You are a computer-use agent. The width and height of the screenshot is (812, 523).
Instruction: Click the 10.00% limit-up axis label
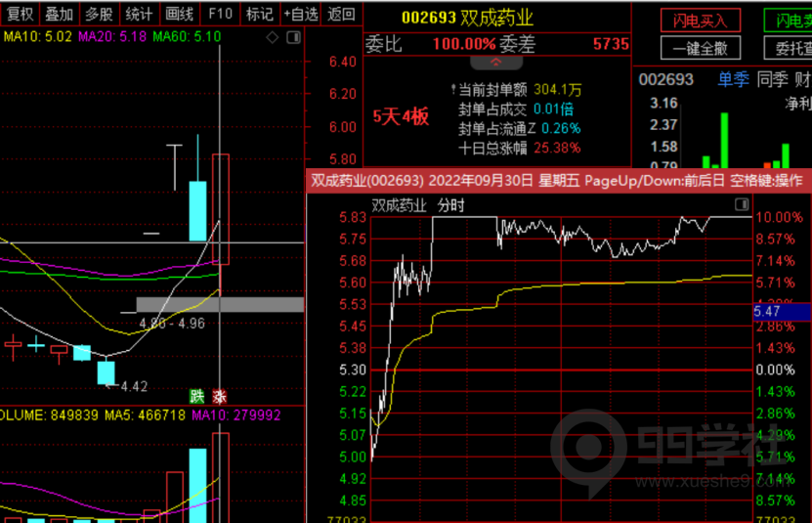pos(779,217)
